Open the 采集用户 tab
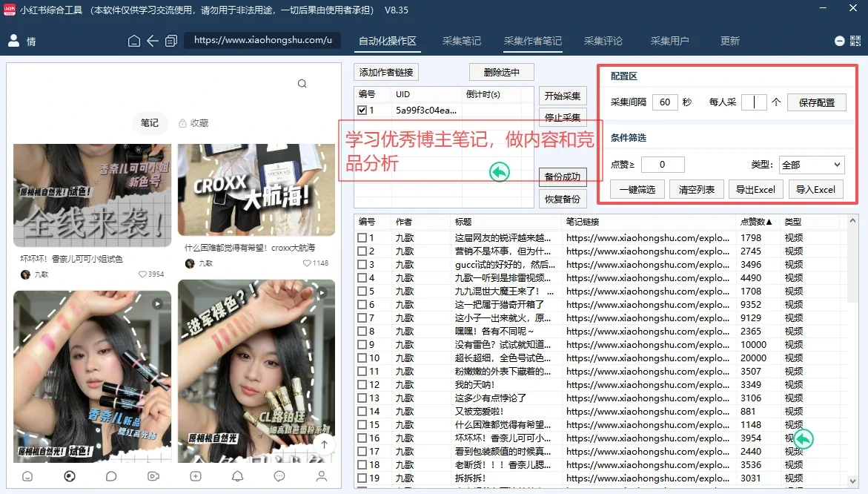The height and width of the screenshot is (494, 868). click(x=670, y=41)
